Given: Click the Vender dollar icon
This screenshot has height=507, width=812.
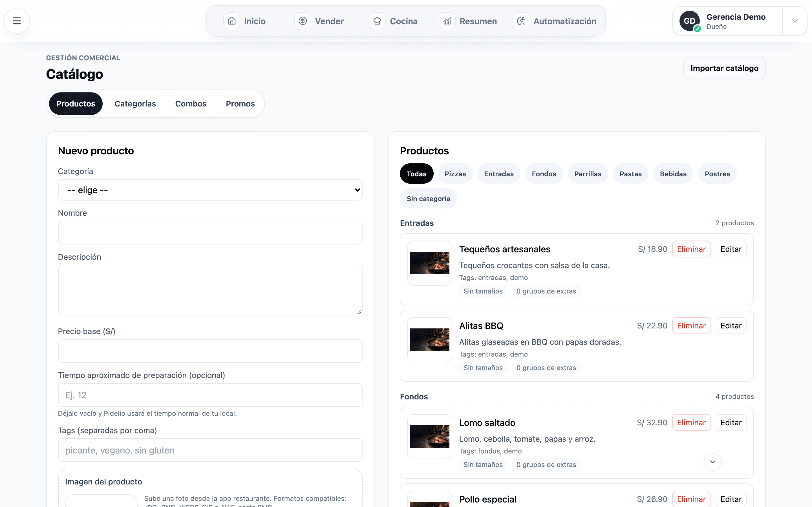Looking at the screenshot, I should [303, 21].
